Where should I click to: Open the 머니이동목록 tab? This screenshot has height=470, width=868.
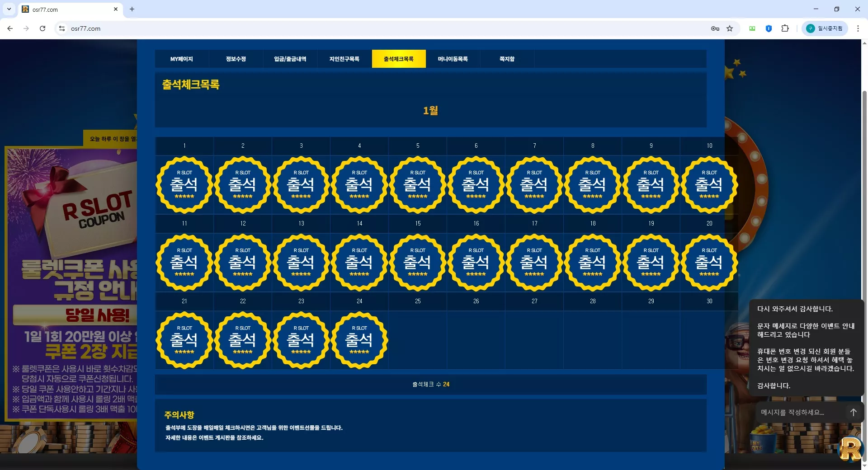click(453, 59)
